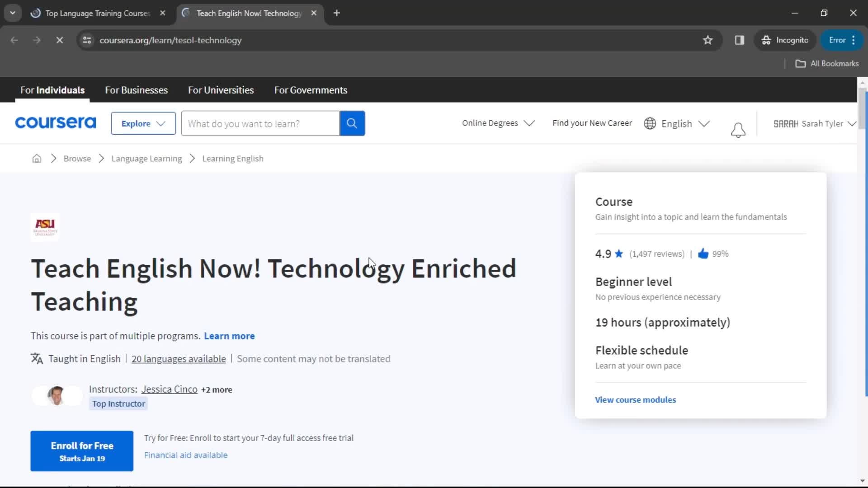Expand the Online Degrees menu
Viewport: 868px width, 488px height.
[498, 123]
